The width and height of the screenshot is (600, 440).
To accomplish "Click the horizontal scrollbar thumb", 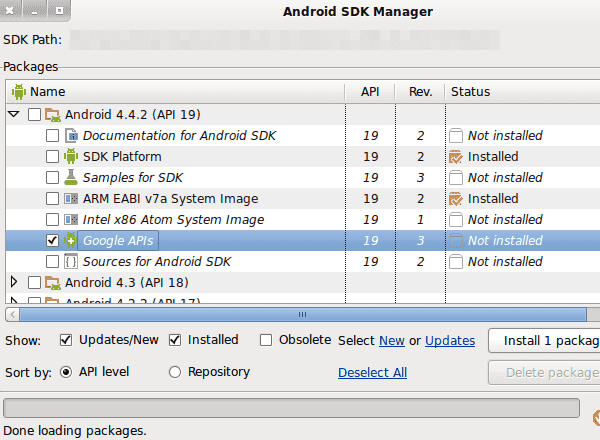I will click(x=303, y=315).
